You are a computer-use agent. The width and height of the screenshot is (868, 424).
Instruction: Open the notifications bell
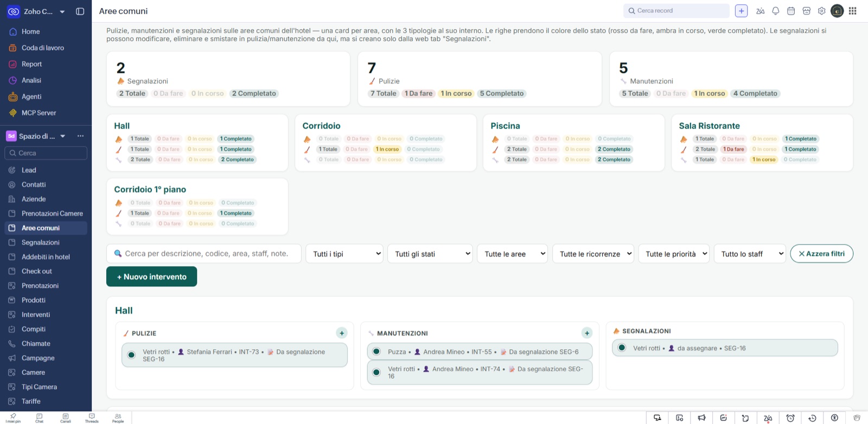(776, 11)
